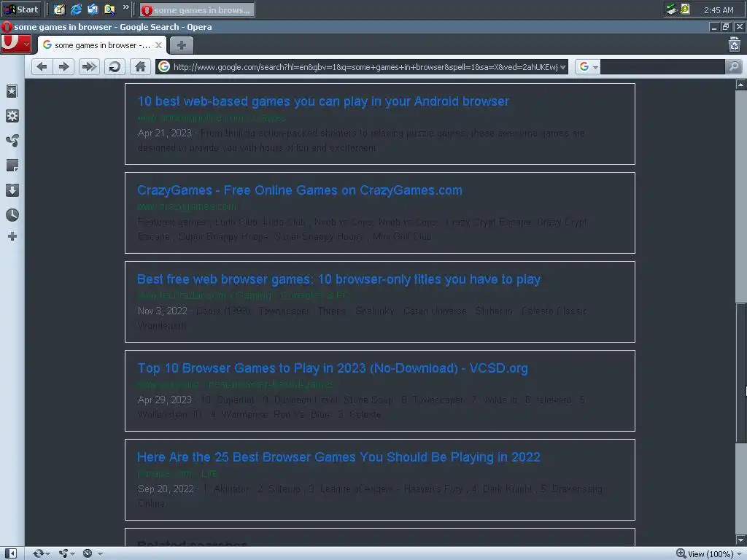Click the Google icon in address bar
The width and height of the screenshot is (747, 560).
click(164, 66)
